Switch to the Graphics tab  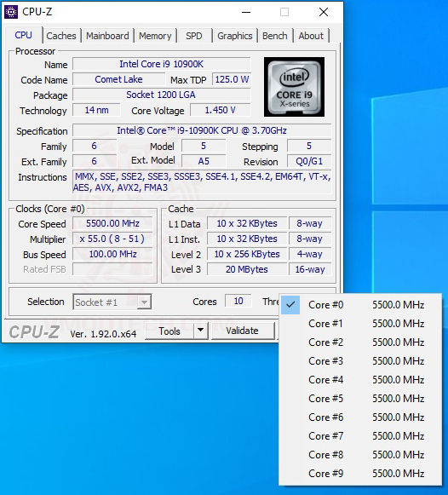235,36
